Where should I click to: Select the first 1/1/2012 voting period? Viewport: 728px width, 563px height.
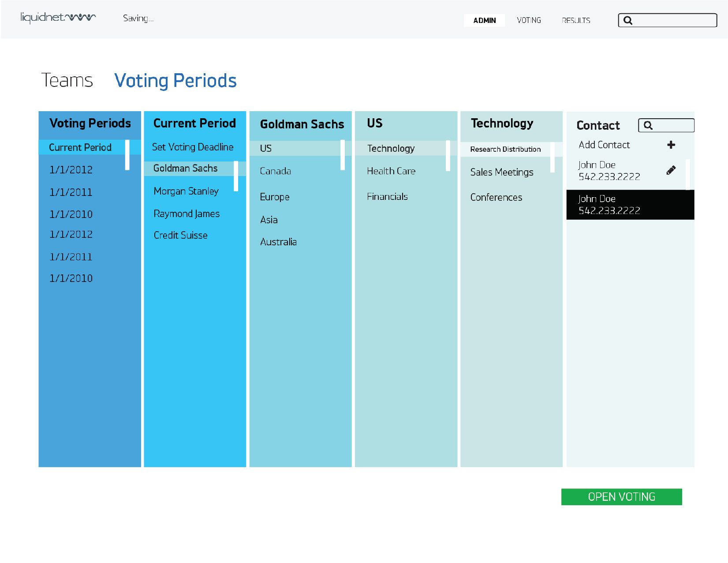click(71, 170)
